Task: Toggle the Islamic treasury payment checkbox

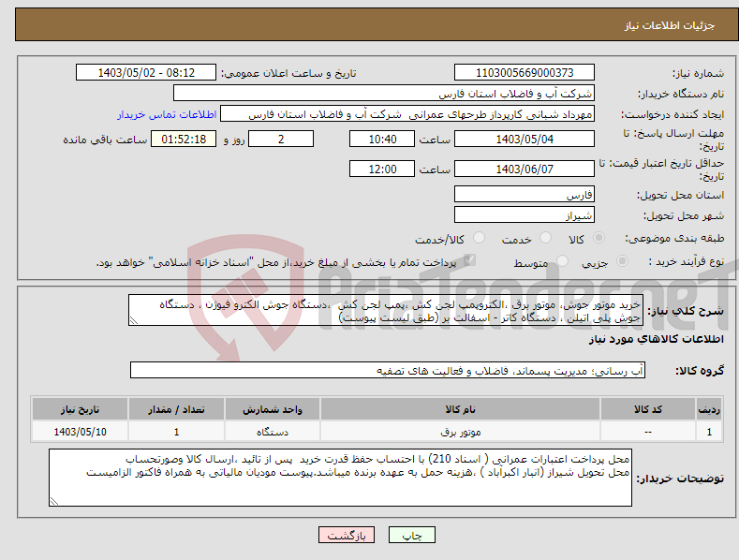Action: [x=469, y=260]
